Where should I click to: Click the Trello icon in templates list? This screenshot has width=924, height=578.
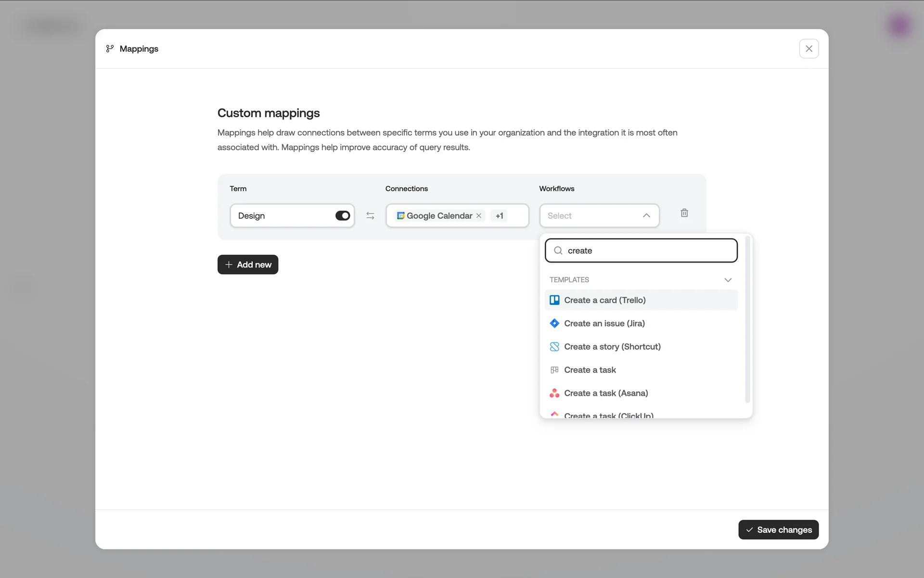click(x=554, y=300)
